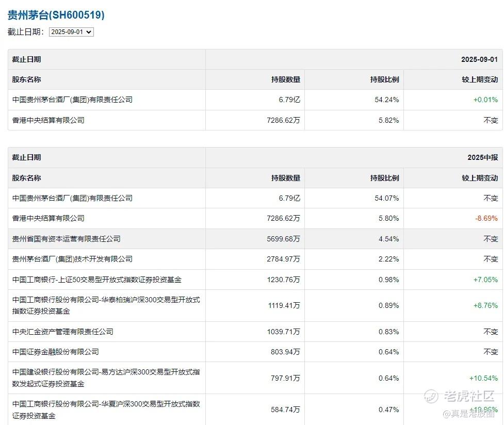The image size is (504, 425).
Task: Click 较上期变动 header in the 2025-09-01 table
Action: click(480, 79)
